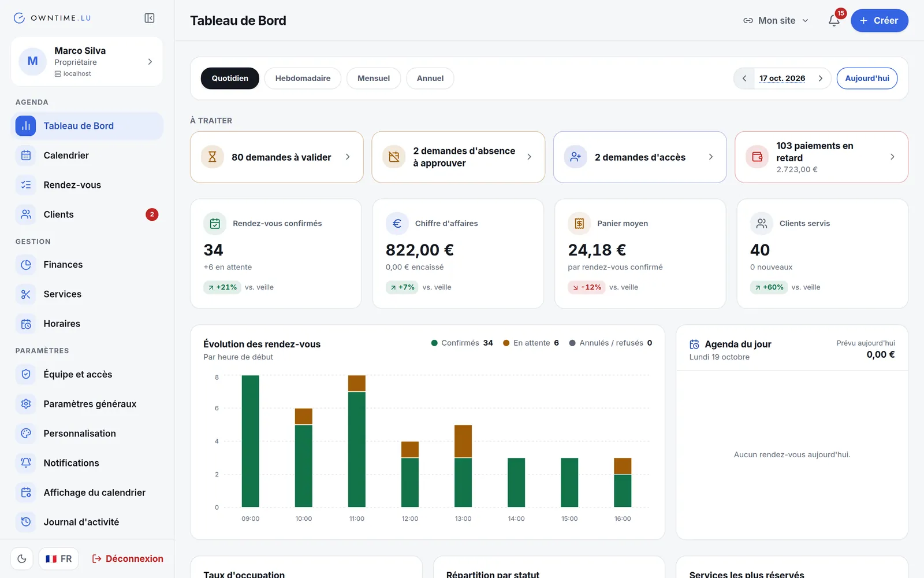This screenshot has width=924, height=578.
Task: Click the Journal d'activité history icon
Action: [26, 522]
